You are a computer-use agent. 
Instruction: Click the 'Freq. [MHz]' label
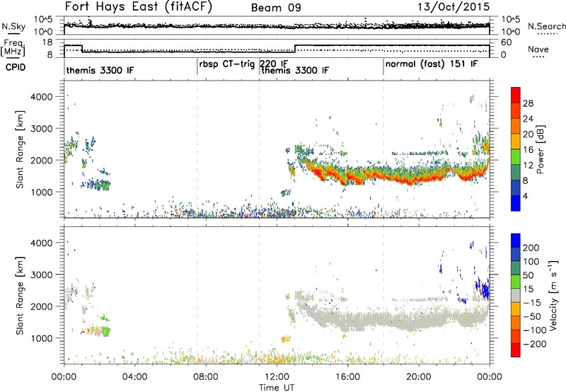click(13, 47)
